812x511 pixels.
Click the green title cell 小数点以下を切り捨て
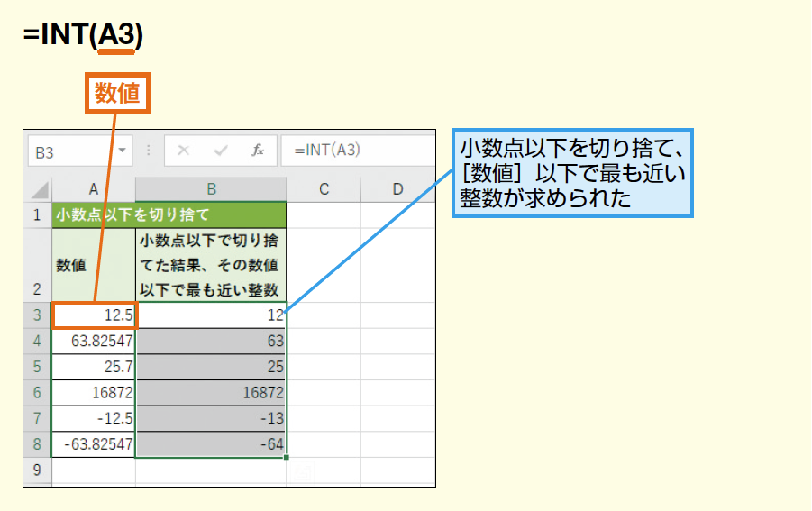pyautogui.click(x=169, y=215)
